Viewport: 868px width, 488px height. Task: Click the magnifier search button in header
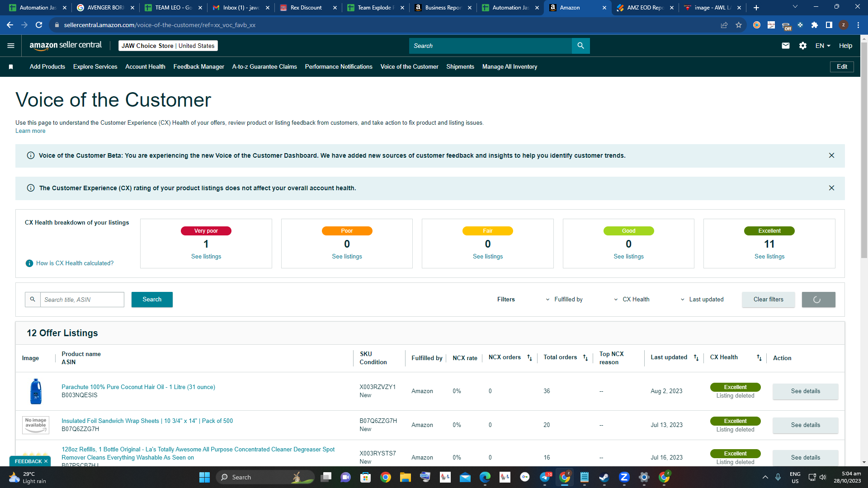[x=580, y=46]
